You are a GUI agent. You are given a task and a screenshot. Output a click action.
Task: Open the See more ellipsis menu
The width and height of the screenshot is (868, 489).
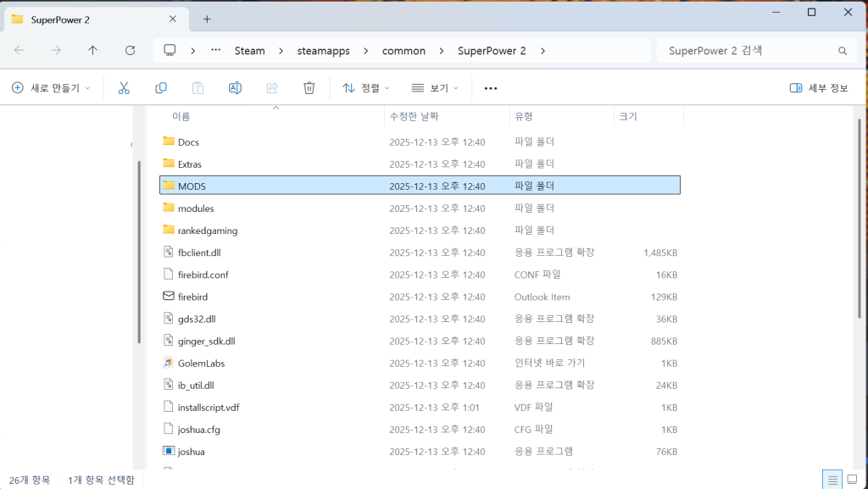490,88
